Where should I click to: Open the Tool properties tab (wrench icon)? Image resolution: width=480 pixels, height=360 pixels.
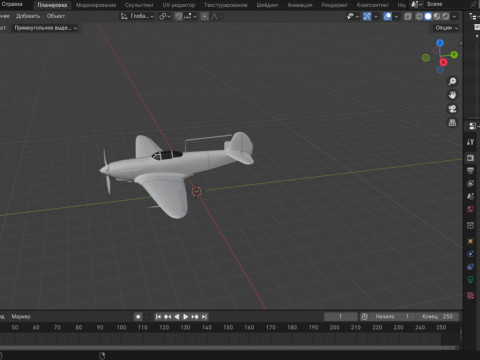pos(470,142)
